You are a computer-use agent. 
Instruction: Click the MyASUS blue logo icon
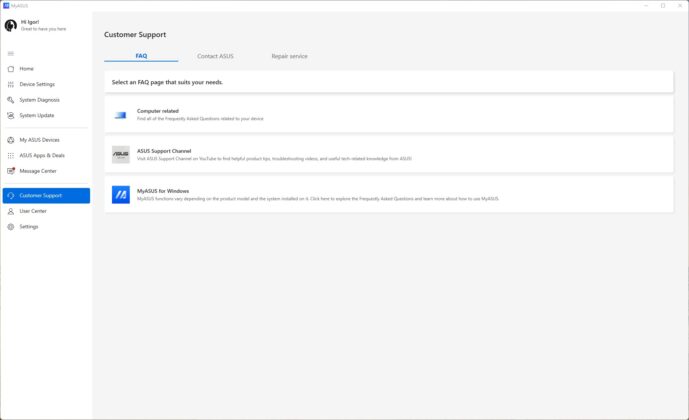(x=121, y=195)
